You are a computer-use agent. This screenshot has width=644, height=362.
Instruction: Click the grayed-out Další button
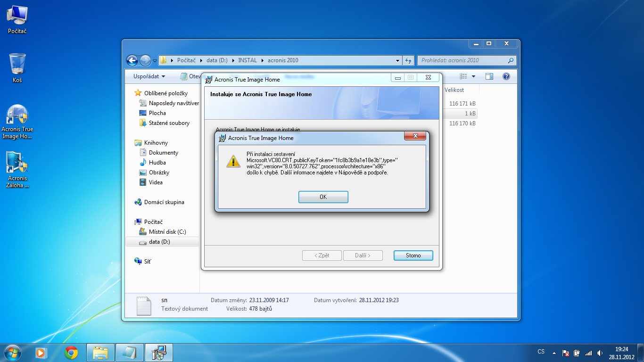click(x=363, y=255)
